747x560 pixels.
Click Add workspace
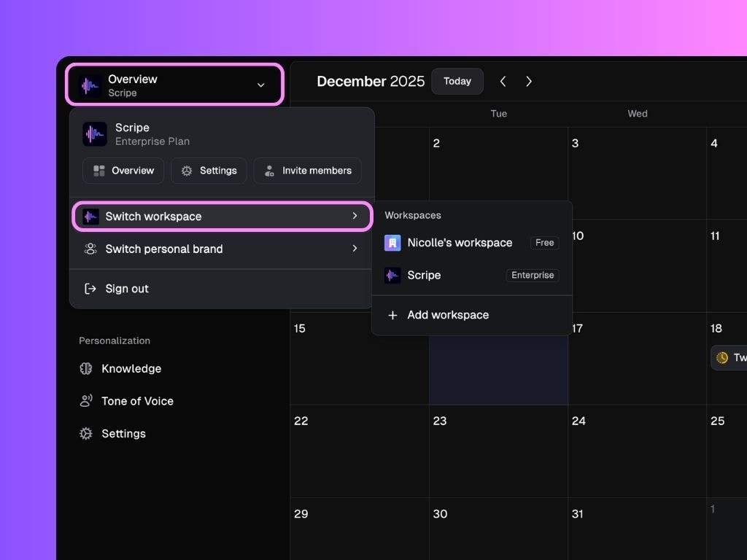pos(472,315)
